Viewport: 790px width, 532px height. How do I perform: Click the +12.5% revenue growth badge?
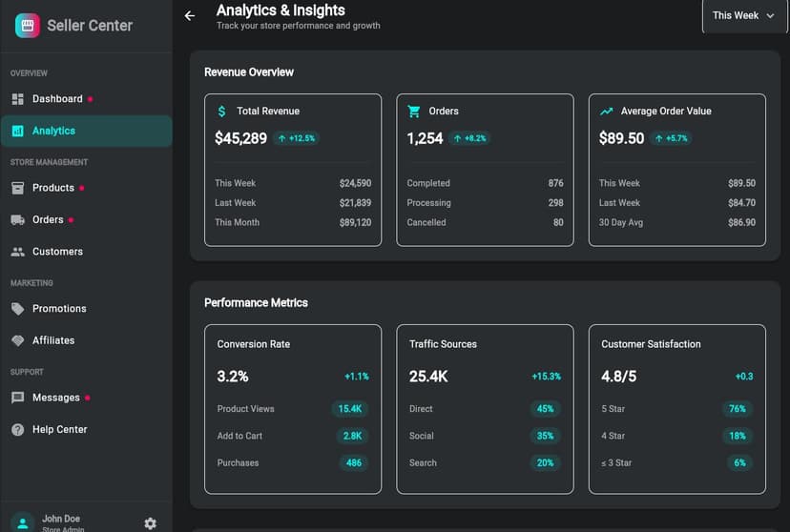click(296, 138)
